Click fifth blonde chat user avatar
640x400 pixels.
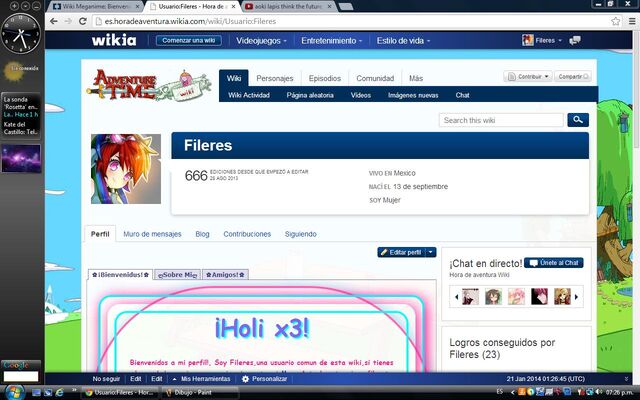(x=562, y=296)
